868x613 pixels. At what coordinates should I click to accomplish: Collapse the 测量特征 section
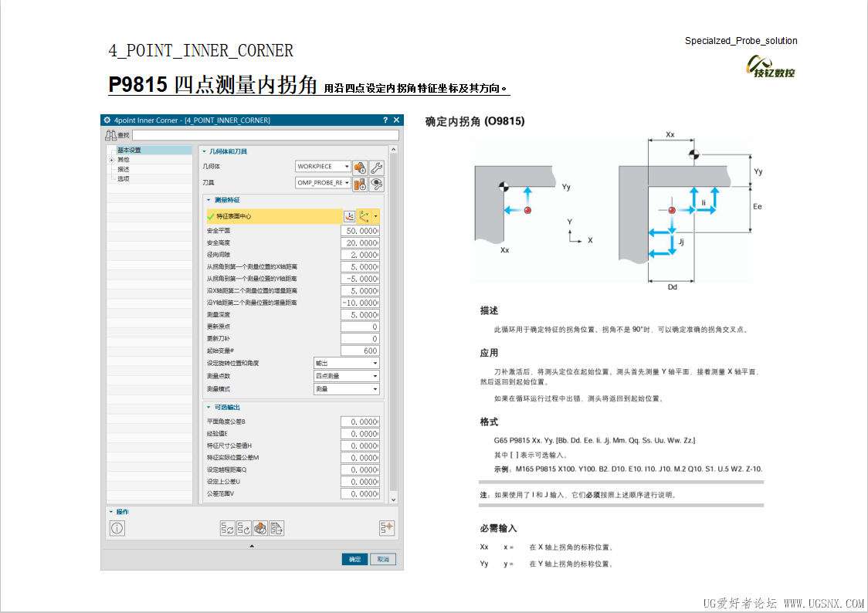(209, 200)
